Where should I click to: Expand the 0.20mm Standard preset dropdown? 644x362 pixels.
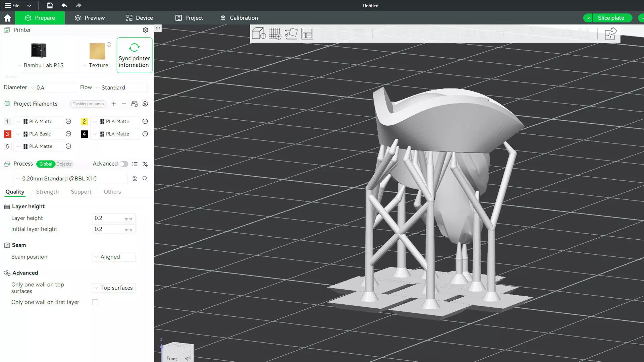click(70, 179)
